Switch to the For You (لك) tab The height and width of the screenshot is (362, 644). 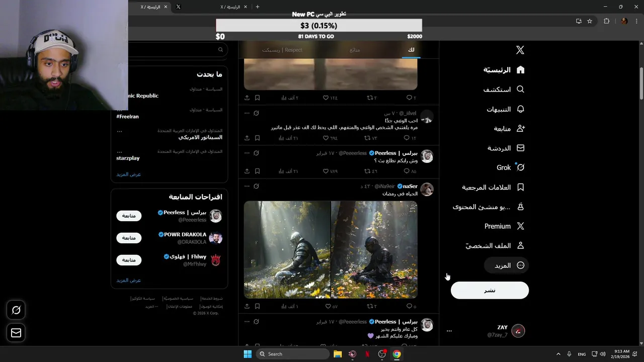click(x=411, y=50)
